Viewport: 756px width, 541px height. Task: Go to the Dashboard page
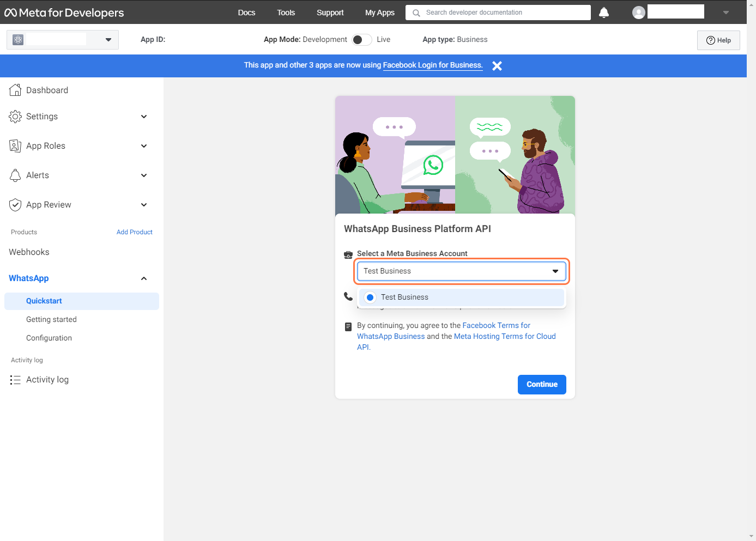pyautogui.click(x=47, y=90)
